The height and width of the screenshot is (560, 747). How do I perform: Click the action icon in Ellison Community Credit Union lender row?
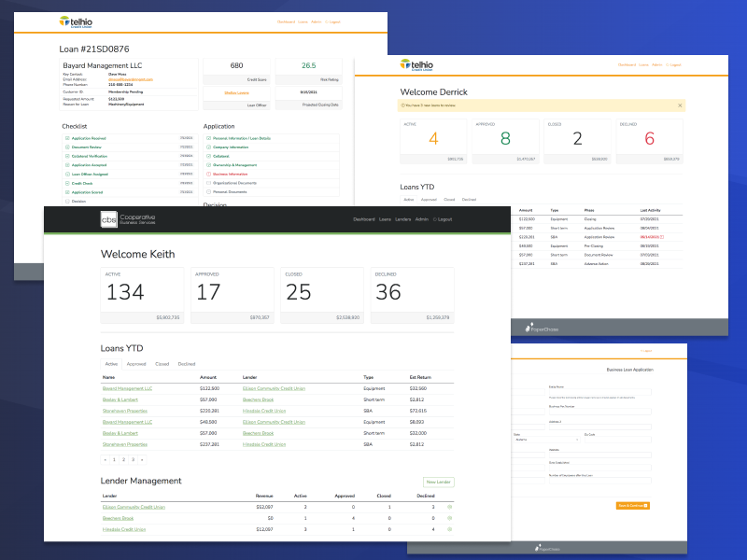(450, 507)
